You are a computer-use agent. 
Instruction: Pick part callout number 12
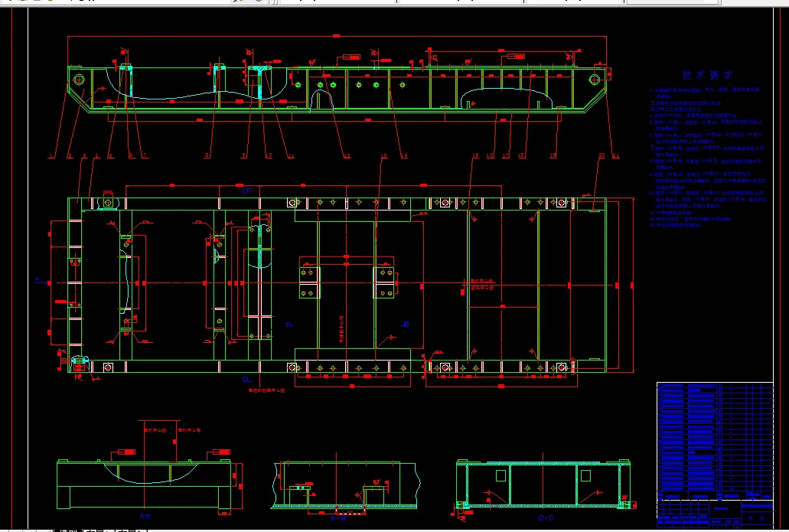(x=347, y=156)
